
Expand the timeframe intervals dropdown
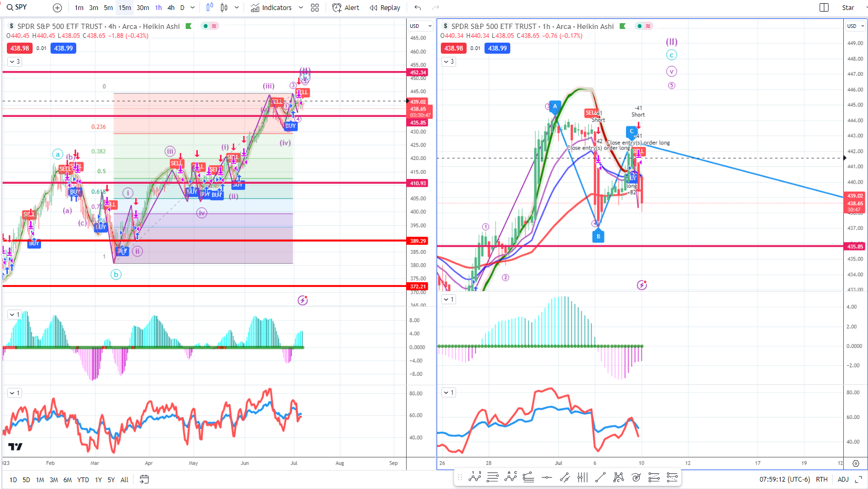[x=193, y=8]
